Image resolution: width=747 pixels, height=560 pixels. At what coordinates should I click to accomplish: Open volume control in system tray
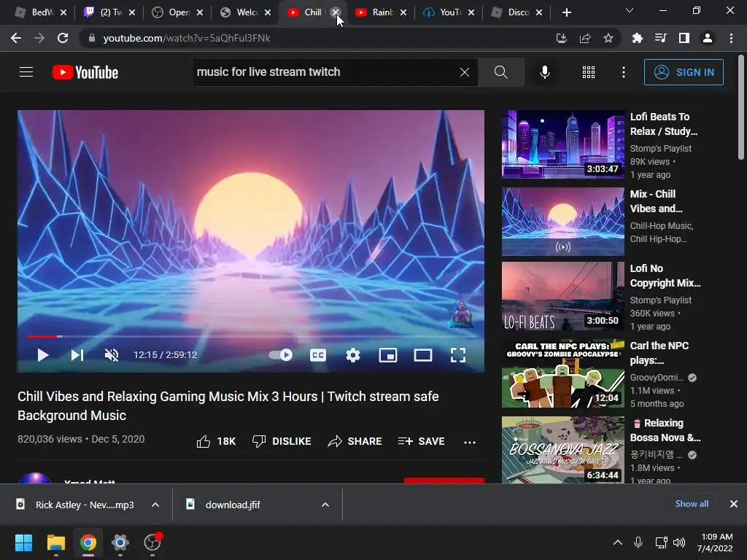pyautogui.click(x=679, y=542)
